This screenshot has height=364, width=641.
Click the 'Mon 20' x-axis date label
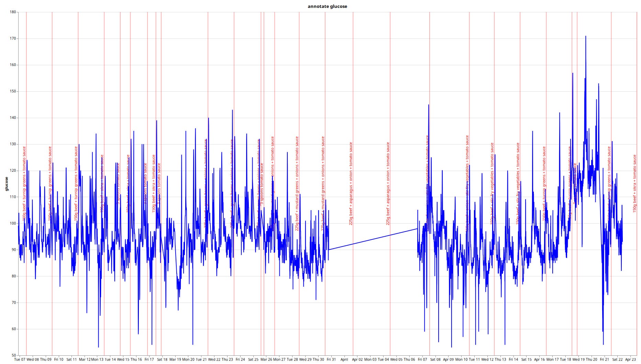click(188, 360)
